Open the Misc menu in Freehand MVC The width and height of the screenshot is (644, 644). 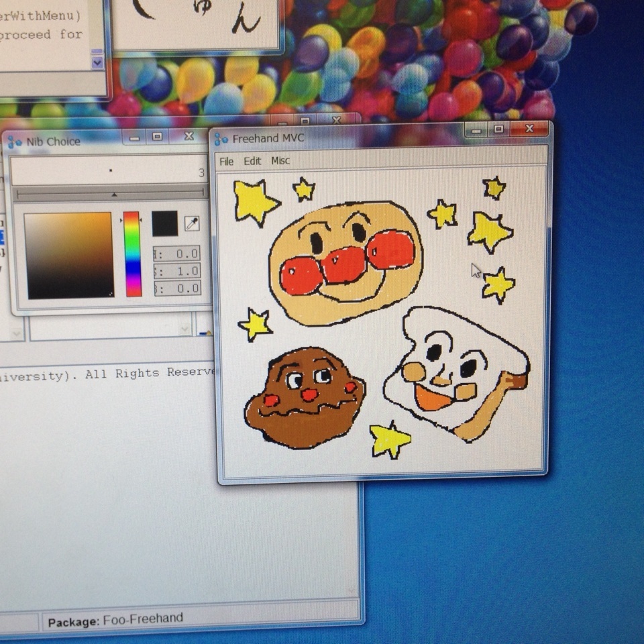pos(280,160)
